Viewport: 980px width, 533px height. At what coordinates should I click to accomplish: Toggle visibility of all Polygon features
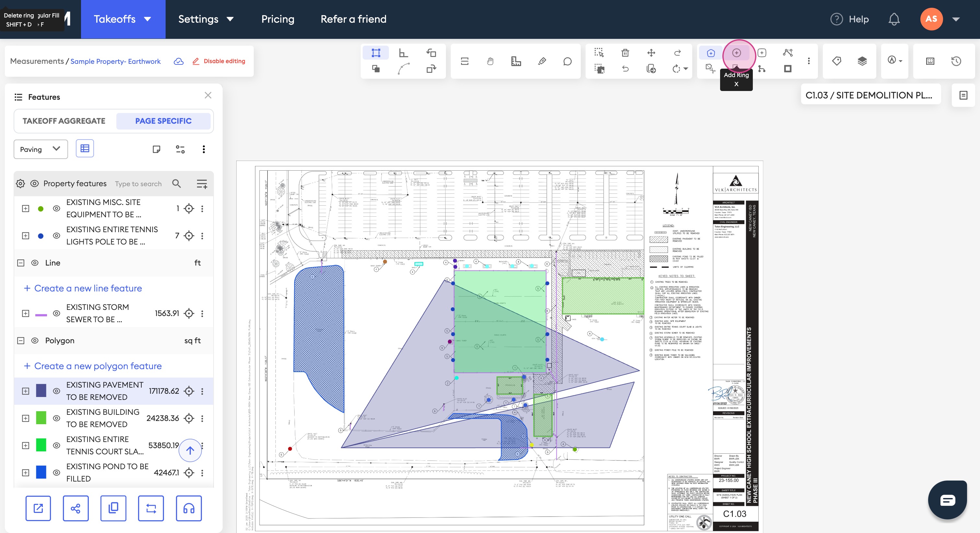click(35, 341)
